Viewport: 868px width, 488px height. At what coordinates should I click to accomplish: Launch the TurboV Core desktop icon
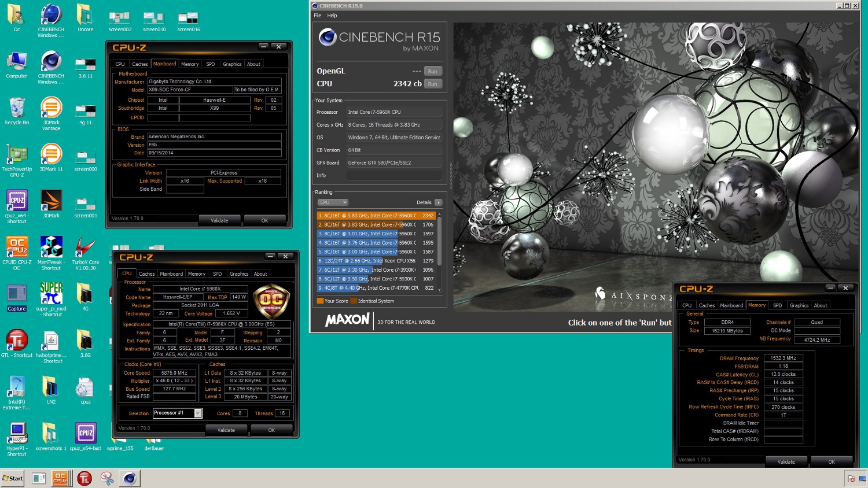pyautogui.click(x=85, y=253)
